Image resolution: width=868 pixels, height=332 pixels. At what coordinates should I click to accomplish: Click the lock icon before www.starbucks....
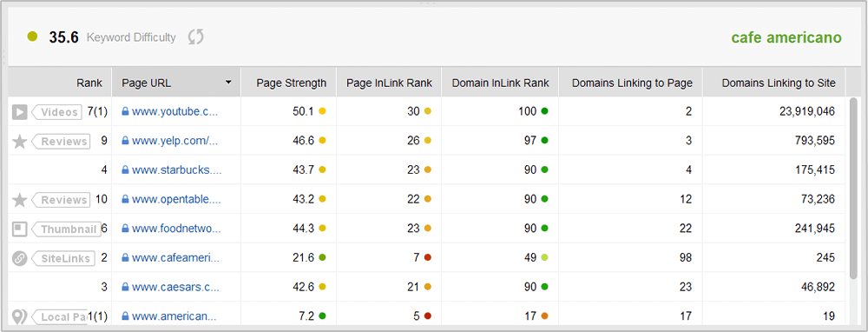125,169
